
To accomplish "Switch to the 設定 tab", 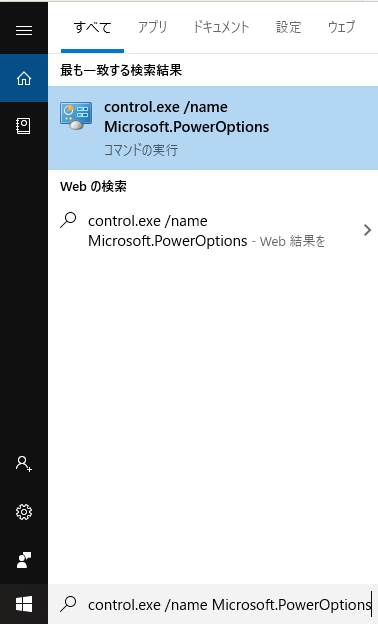I will click(288, 27).
